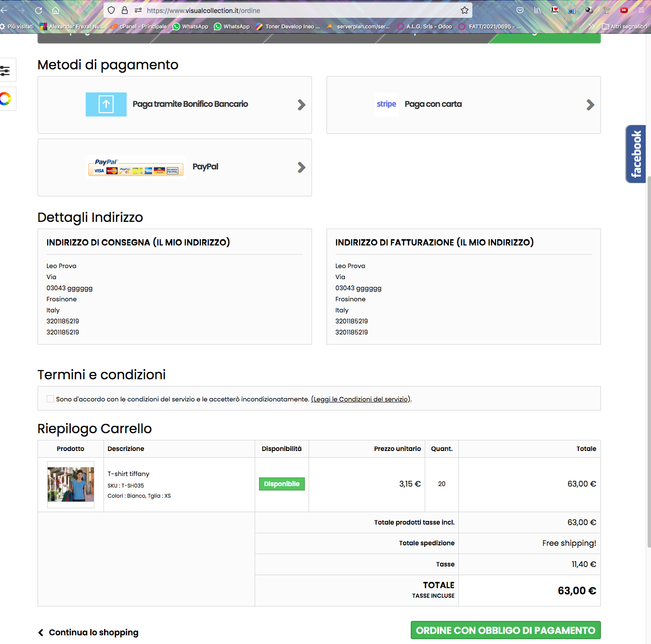Expand Paga tramite Bonifico Bancario arrow

coord(301,104)
